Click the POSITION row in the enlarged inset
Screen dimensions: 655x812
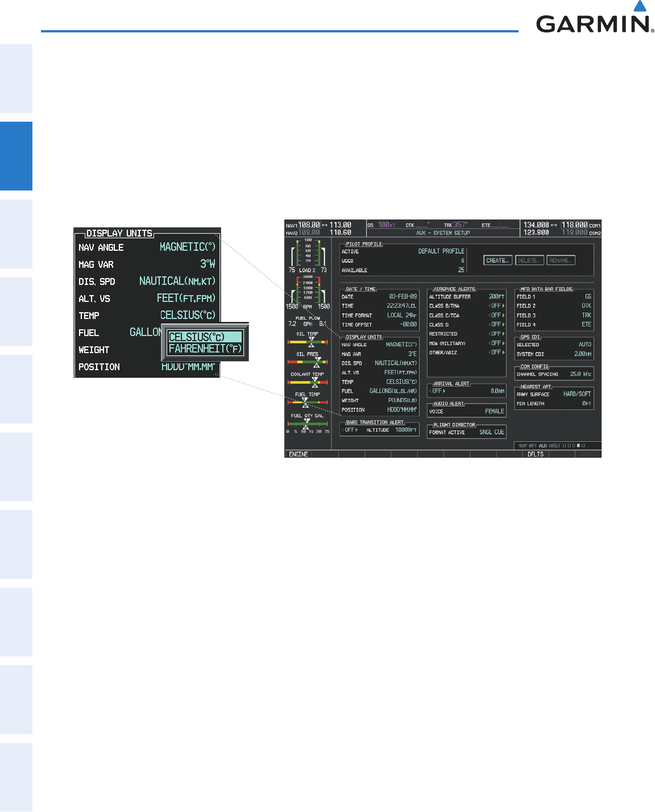[x=147, y=367]
